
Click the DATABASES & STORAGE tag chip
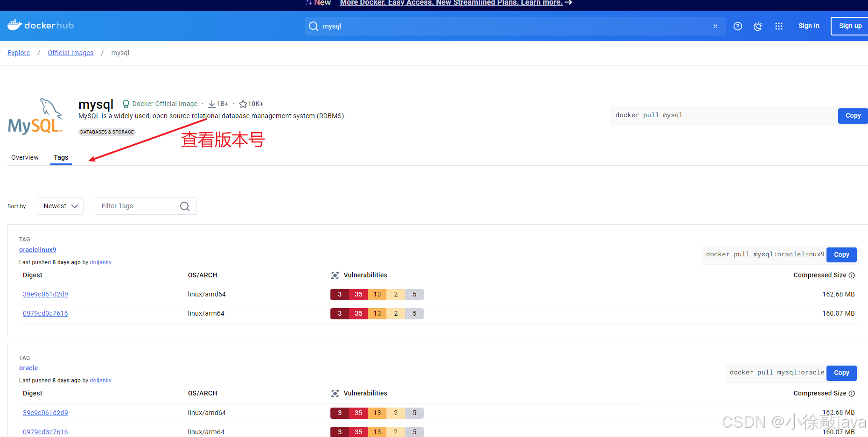pyautogui.click(x=107, y=132)
